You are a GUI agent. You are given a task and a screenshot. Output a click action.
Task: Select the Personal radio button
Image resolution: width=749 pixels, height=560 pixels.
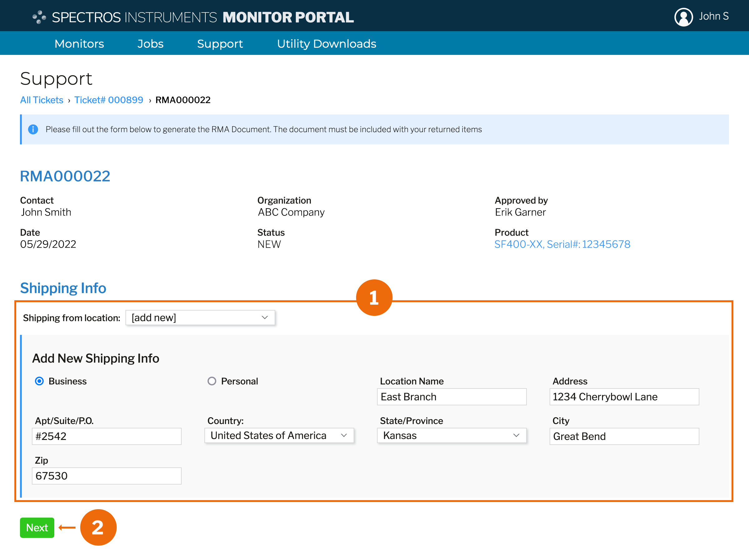(x=212, y=381)
